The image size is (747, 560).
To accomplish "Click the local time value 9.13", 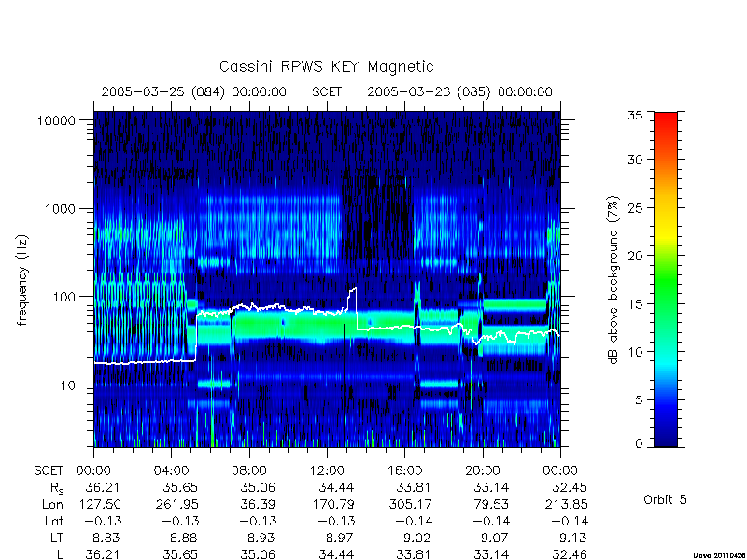I will coord(573,539).
